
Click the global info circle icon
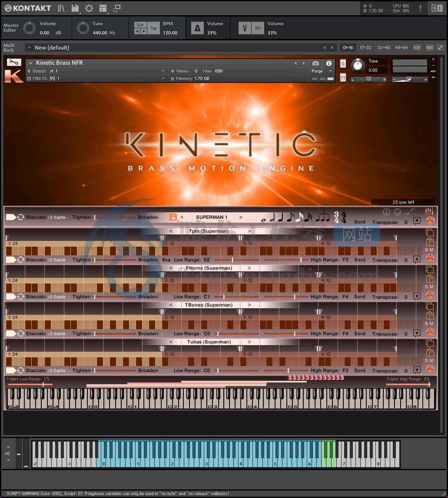[386, 212]
